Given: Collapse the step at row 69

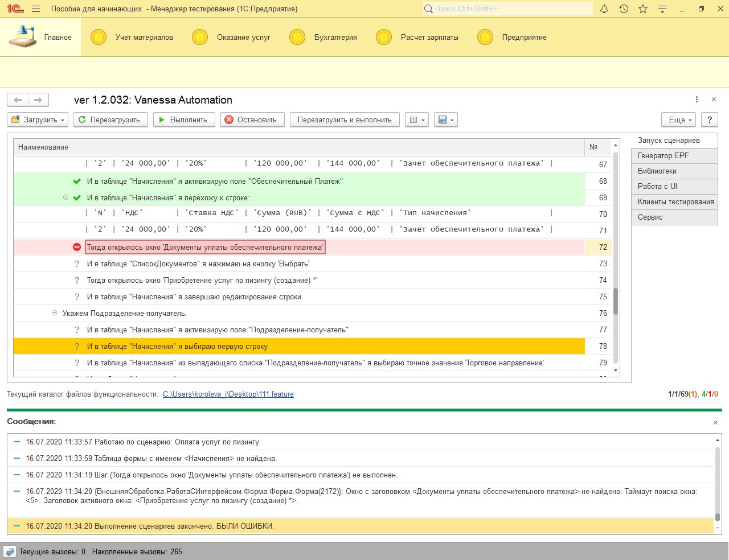Looking at the screenshot, I should 65,197.
